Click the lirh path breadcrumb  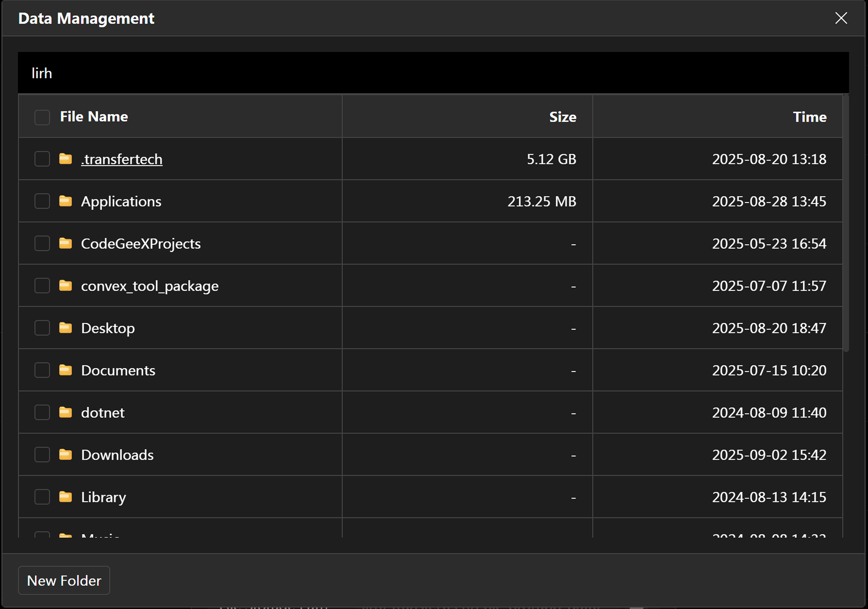coord(42,73)
